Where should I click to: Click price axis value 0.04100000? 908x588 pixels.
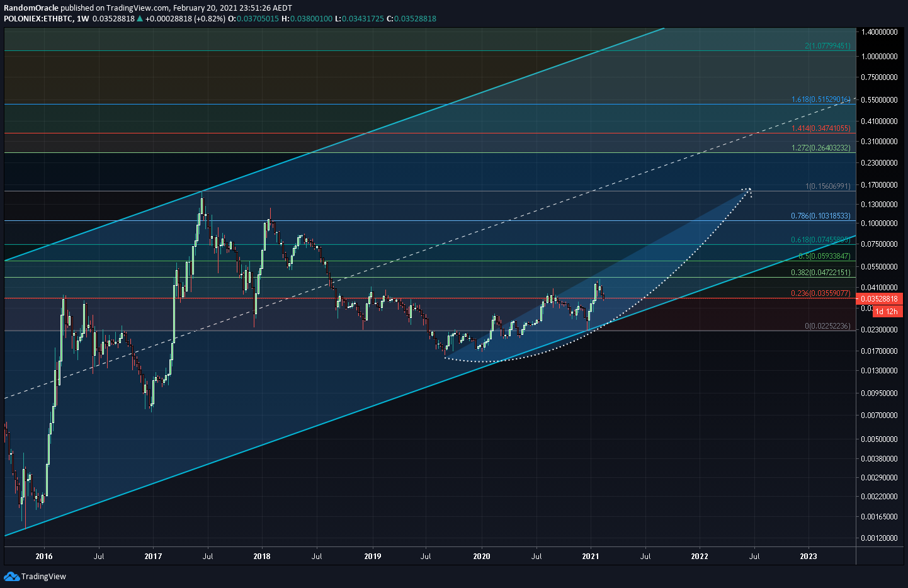point(879,288)
